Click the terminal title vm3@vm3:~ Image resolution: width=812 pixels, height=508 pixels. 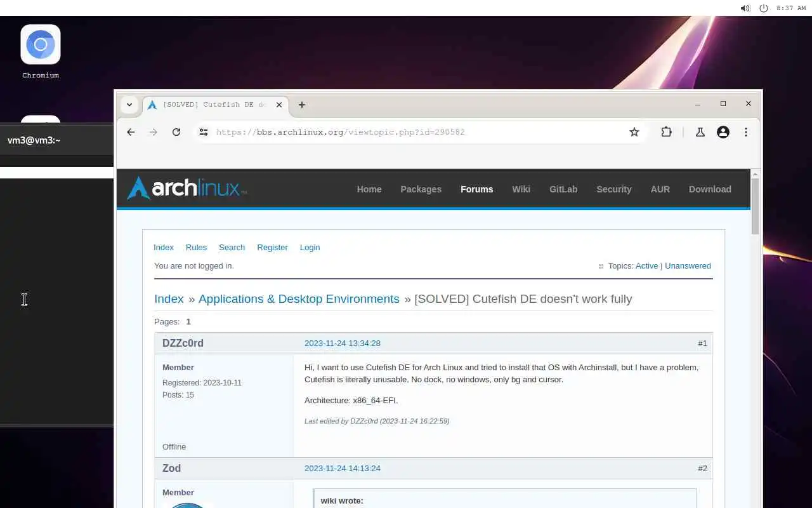click(34, 140)
